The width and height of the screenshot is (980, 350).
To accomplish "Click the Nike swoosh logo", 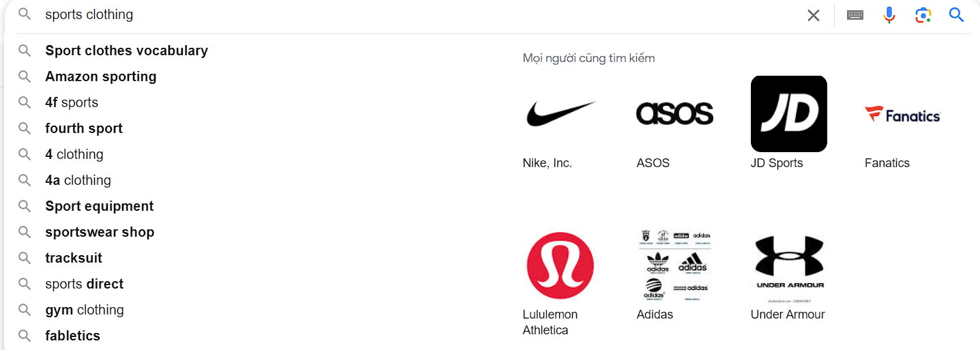I will (561, 114).
